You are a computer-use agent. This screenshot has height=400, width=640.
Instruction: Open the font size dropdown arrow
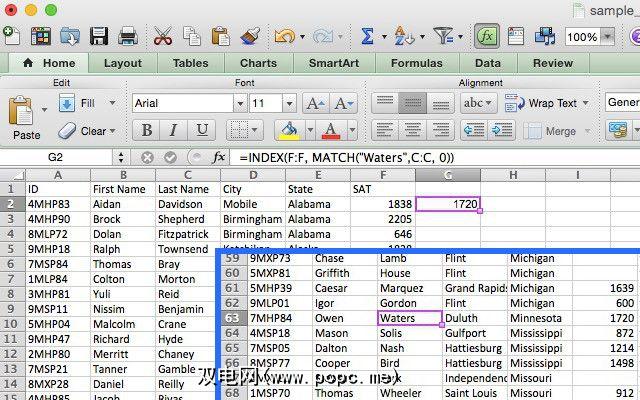pyautogui.click(x=289, y=103)
